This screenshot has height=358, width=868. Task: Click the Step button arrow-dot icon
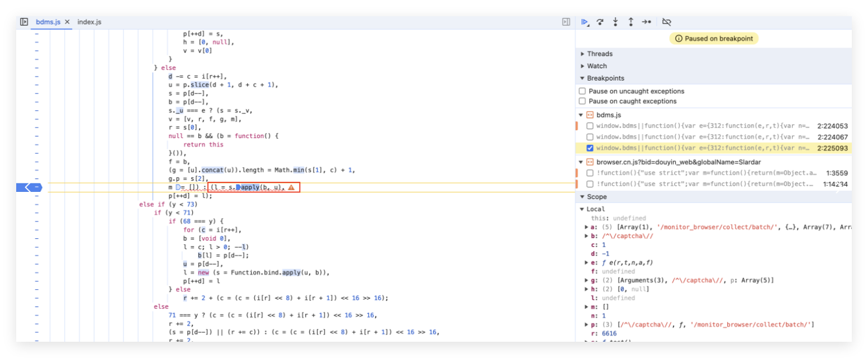(x=646, y=22)
